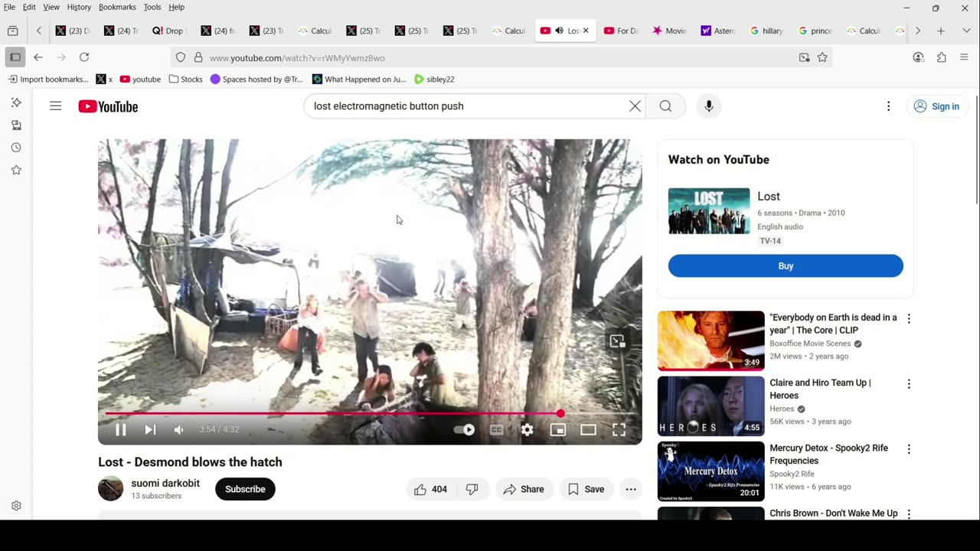The height and width of the screenshot is (551, 980).
Task: Toggle theater mode in the player
Action: pos(588,430)
